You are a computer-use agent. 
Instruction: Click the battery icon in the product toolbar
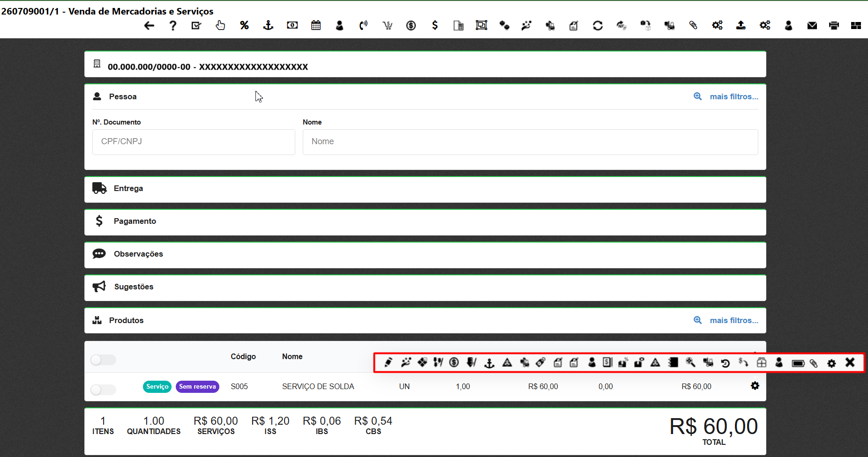pyautogui.click(x=798, y=363)
